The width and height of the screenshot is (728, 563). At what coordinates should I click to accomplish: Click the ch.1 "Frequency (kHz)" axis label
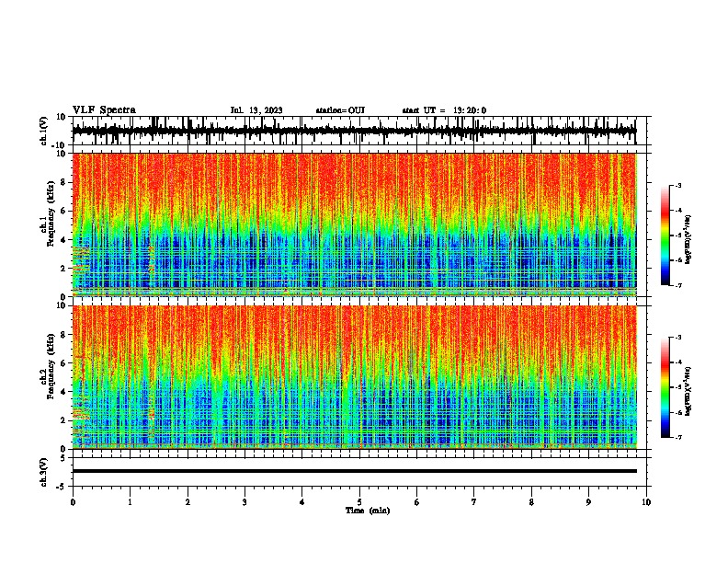click(51, 213)
